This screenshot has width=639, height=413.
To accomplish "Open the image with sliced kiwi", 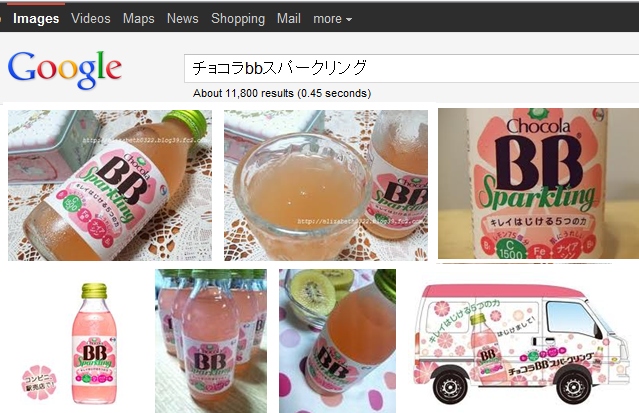I will [337, 341].
